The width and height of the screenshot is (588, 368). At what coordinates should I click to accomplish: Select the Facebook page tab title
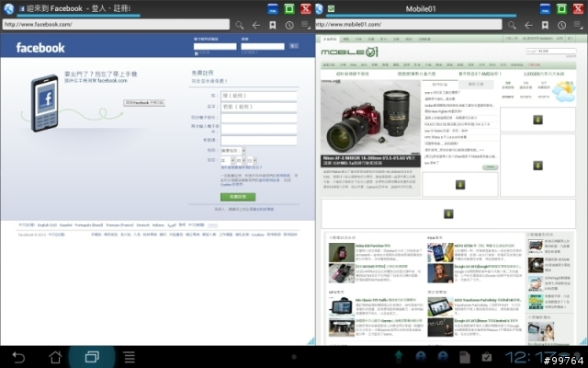[x=78, y=8]
